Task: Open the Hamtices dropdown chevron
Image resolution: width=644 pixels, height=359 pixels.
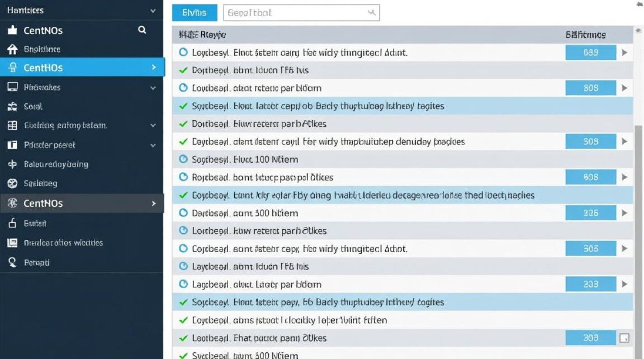Action: 153,11
